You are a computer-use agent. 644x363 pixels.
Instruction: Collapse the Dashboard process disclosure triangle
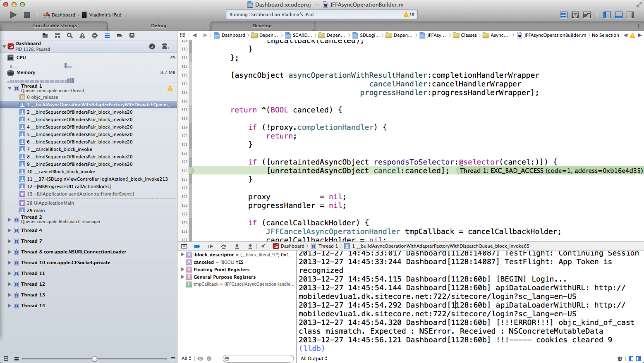(4, 46)
